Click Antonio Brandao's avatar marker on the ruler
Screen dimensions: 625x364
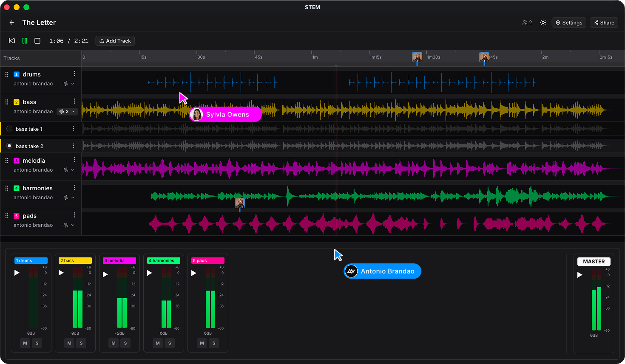pos(417,56)
